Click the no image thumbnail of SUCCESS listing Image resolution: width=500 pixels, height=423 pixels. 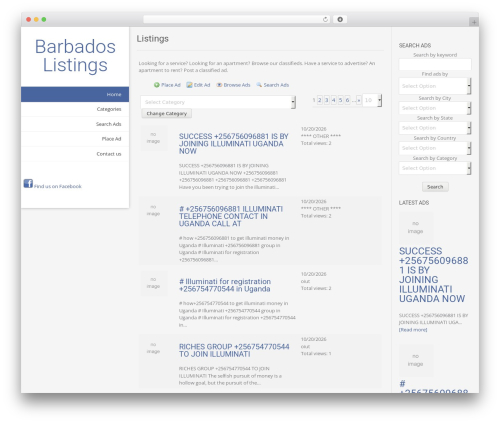[x=153, y=138]
